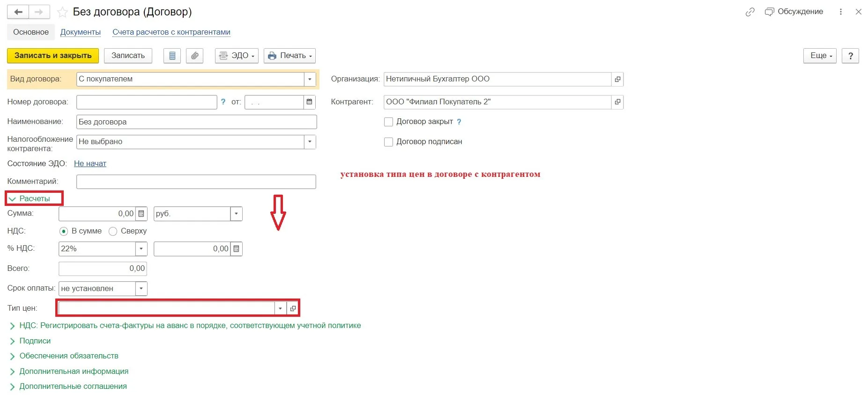
Task: Go back with the left arrow button
Action: coord(18,12)
